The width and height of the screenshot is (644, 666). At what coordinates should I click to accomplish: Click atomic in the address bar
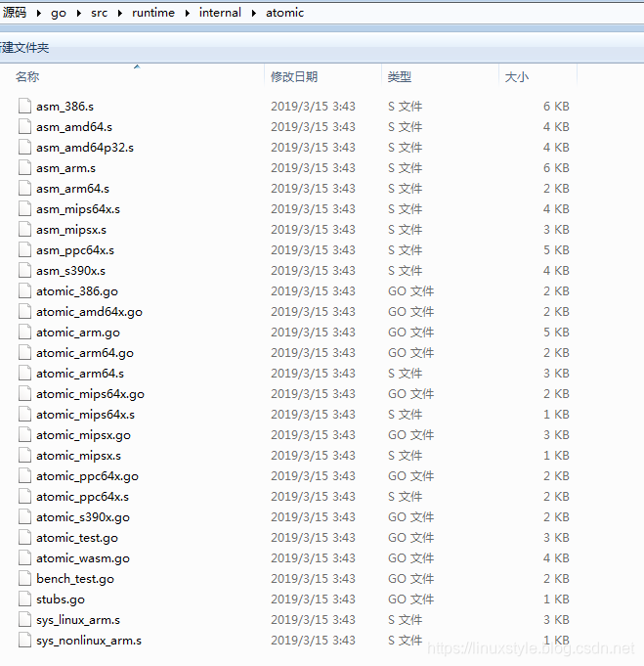tap(284, 13)
